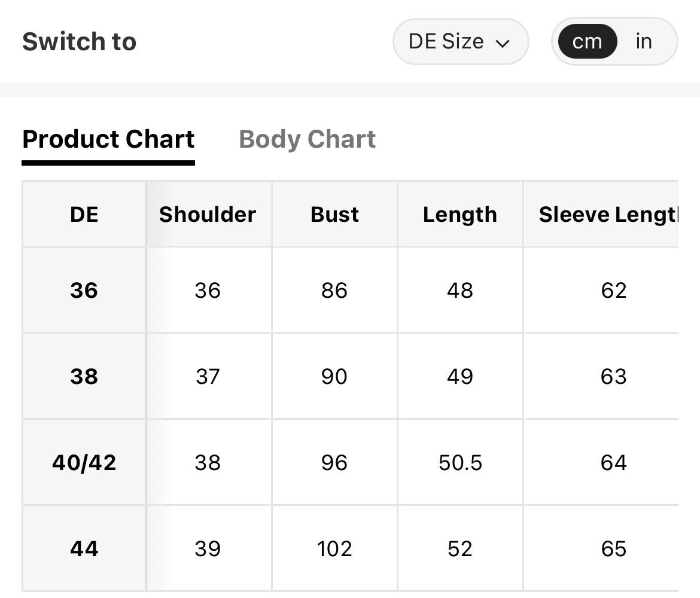Click the Shoulder column header
The width and height of the screenshot is (700, 598).
click(209, 214)
